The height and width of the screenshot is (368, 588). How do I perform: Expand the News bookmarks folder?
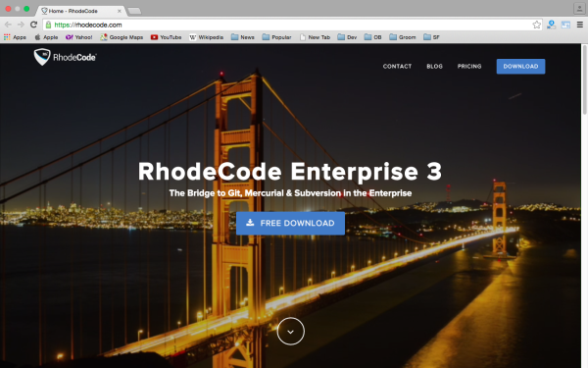tap(243, 37)
